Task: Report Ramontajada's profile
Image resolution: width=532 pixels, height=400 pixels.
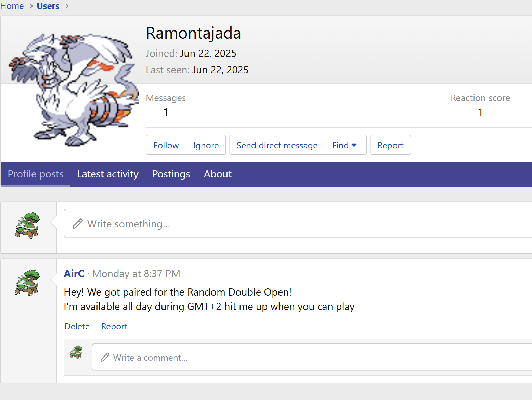Action: pyautogui.click(x=390, y=145)
